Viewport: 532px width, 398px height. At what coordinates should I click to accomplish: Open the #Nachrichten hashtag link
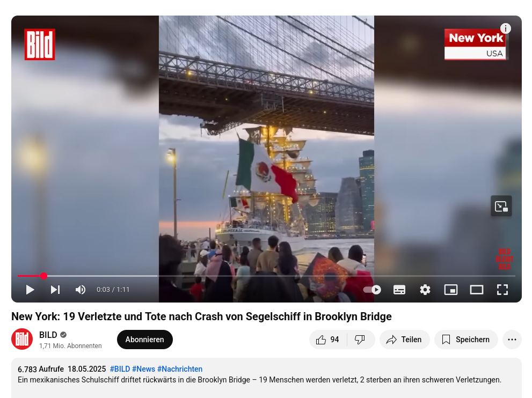180,369
